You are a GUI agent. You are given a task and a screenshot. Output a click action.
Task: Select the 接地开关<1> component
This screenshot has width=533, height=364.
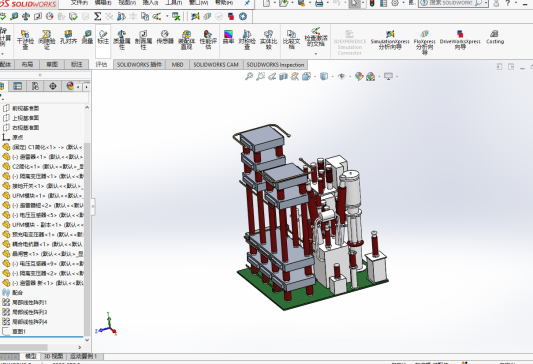point(42,186)
